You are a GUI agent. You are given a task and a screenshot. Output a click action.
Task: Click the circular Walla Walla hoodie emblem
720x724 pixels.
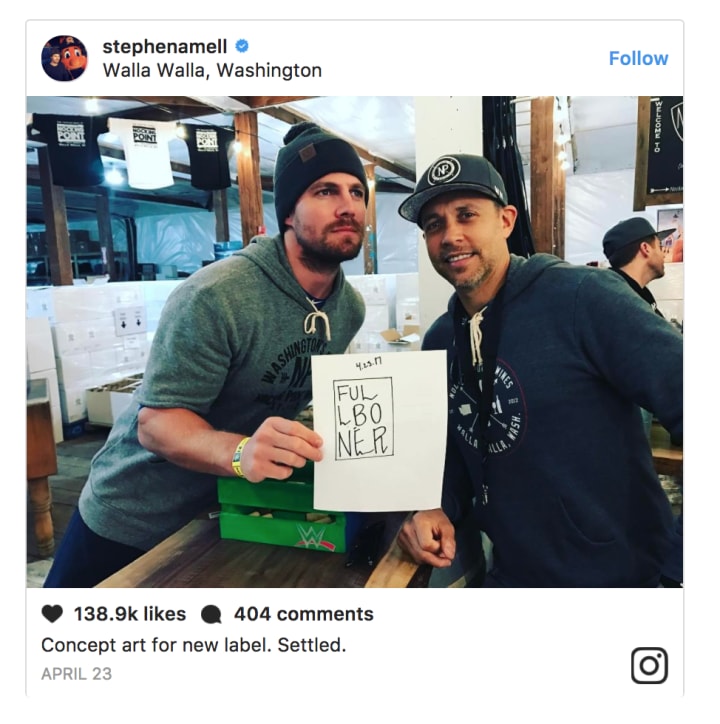[489, 407]
